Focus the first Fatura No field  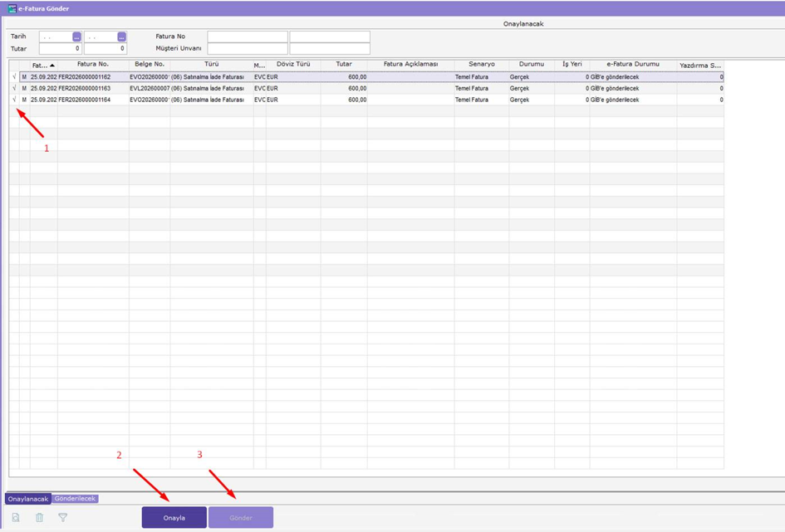(248, 37)
